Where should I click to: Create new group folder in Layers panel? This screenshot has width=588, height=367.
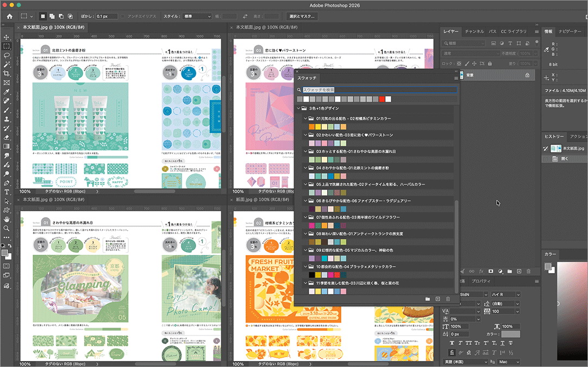[x=510, y=271]
